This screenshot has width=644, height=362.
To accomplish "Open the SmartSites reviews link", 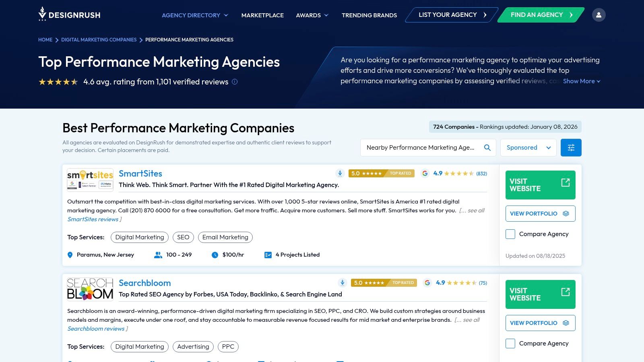I will tap(93, 219).
